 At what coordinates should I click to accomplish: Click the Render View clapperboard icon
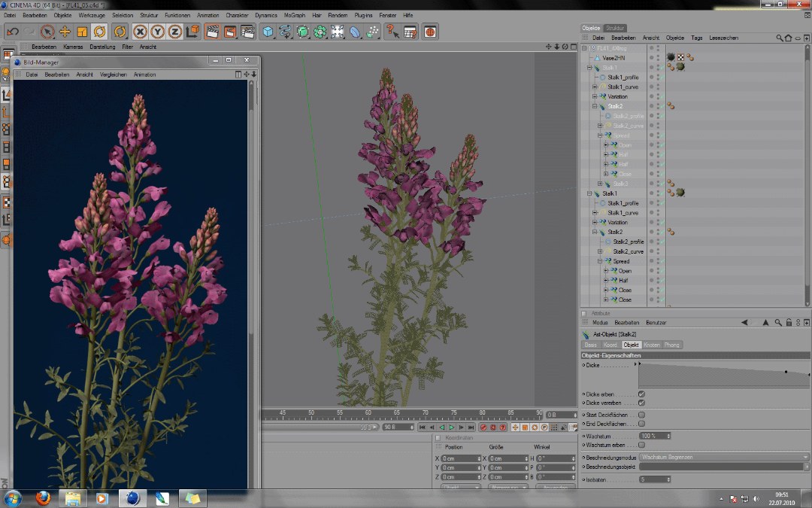click(212, 32)
